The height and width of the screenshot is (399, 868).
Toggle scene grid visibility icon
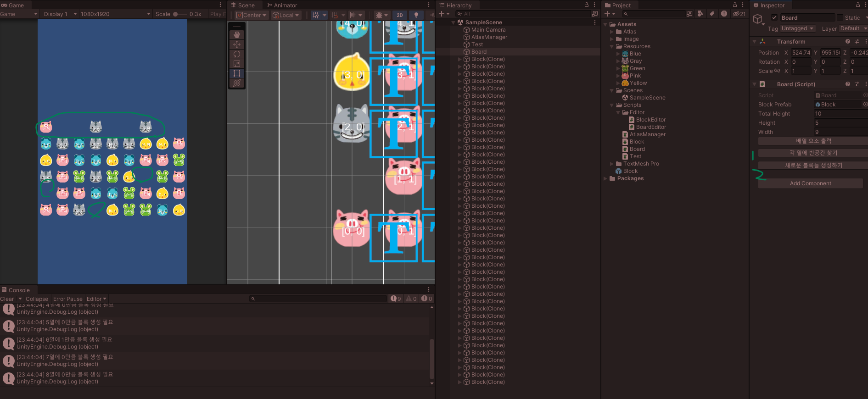click(x=316, y=15)
